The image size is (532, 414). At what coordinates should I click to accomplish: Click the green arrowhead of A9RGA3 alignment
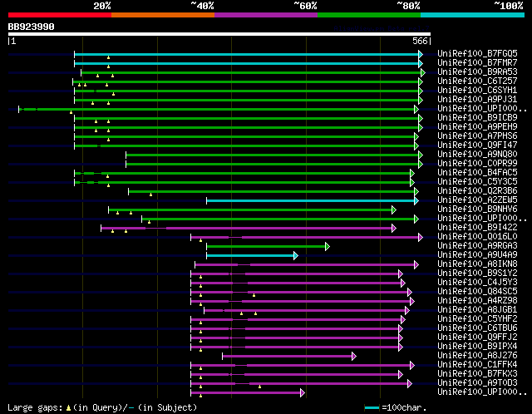point(327,247)
